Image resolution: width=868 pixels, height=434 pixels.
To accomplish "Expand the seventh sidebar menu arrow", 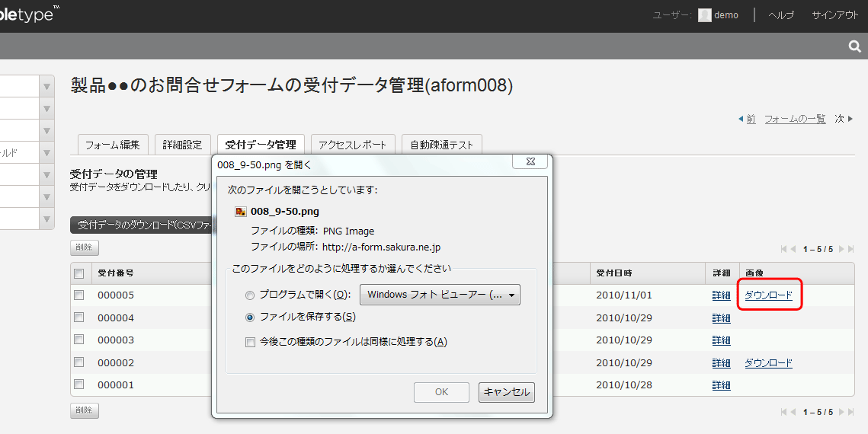I will coord(47,219).
